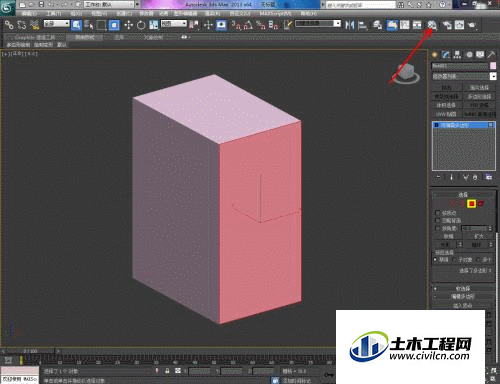
Task: Open the Curve Editor
Action: point(405,25)
